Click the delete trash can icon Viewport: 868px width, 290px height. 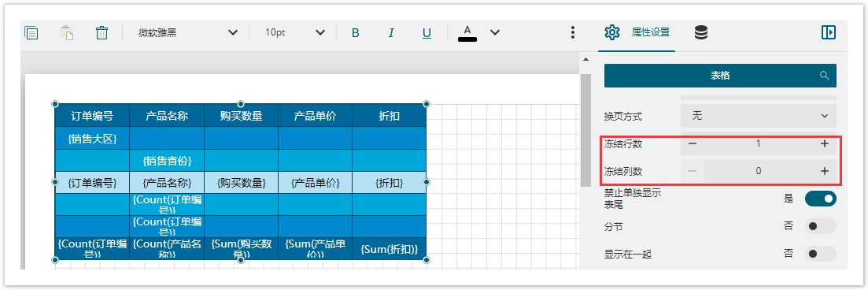click(x=102, y=33)
